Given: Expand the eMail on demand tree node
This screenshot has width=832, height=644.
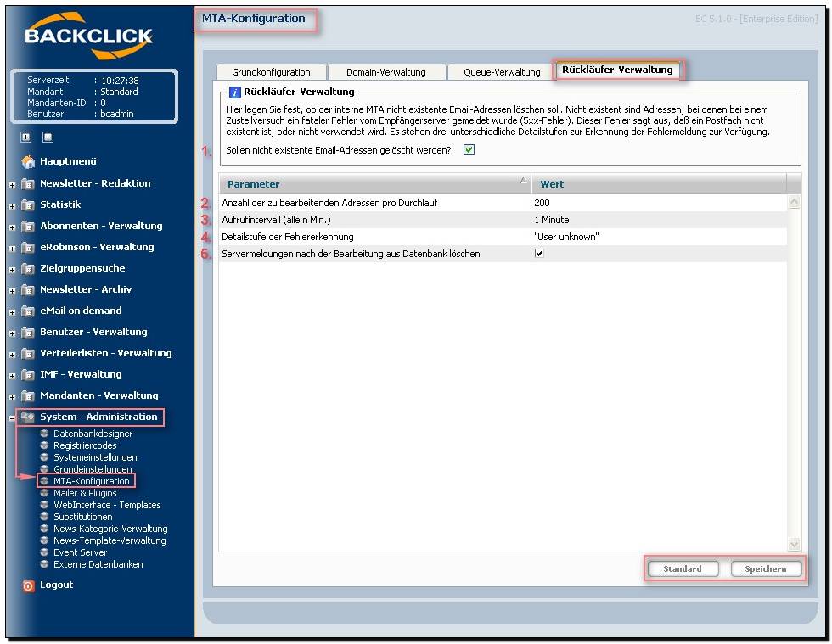Looking at the screenshot, I should 12,312.
